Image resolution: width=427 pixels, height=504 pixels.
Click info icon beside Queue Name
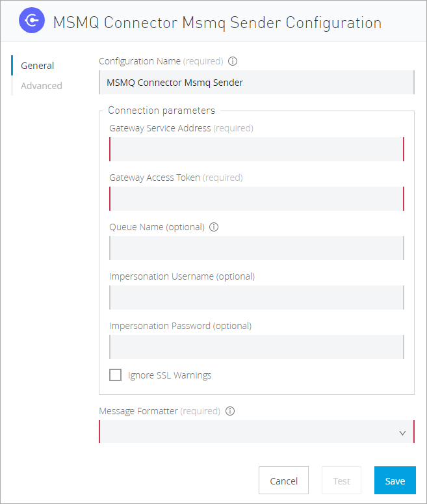[214, 227]
